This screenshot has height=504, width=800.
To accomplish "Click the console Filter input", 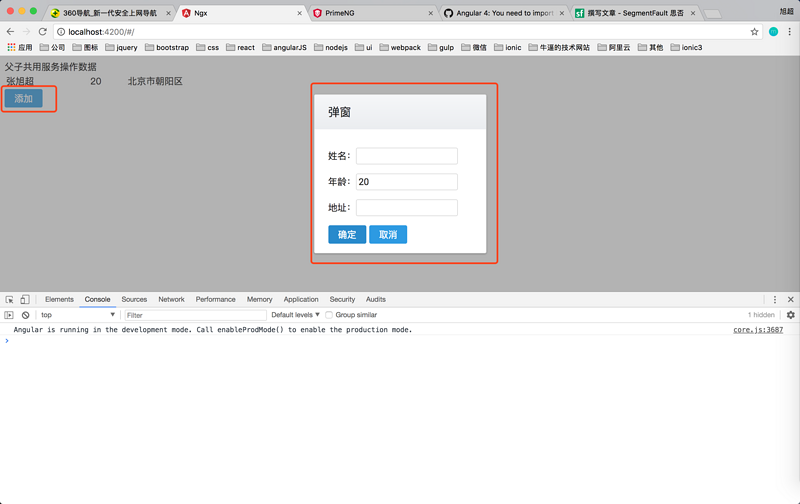I will 195,315.
